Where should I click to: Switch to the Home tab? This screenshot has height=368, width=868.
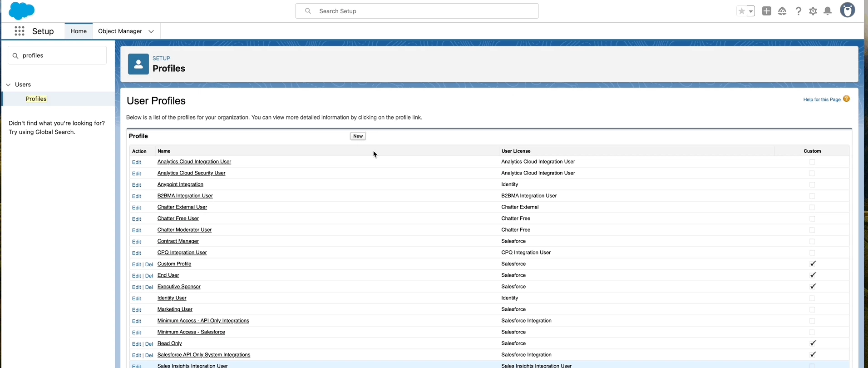click(x=79, y=31)
